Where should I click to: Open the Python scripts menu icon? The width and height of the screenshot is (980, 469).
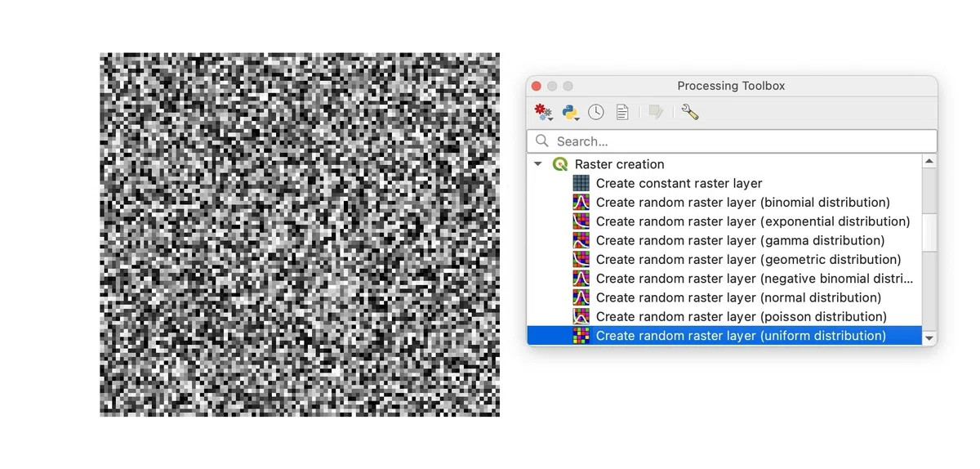pyautogui.click(x=571, y=112)
